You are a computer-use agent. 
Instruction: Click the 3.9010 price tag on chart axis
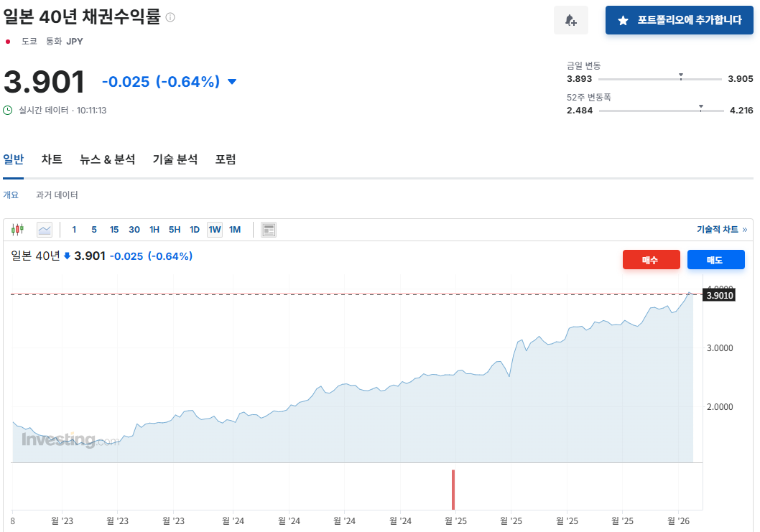click(718, 294)
